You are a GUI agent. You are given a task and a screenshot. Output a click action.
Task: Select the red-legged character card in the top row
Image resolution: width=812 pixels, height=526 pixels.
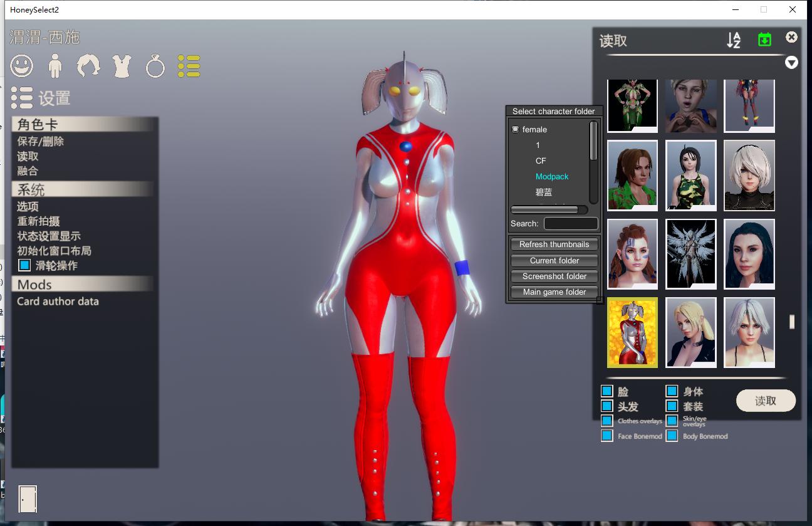coord(749,105)
